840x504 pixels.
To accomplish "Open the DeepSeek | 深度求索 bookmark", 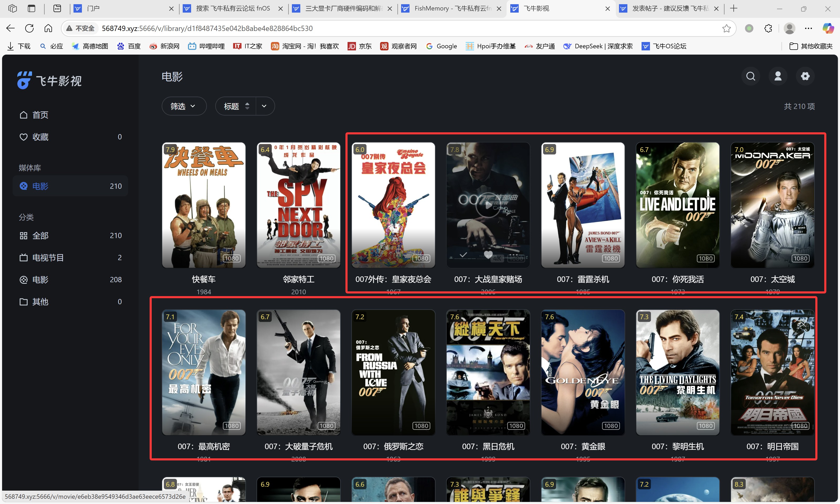I will [598, 46].
